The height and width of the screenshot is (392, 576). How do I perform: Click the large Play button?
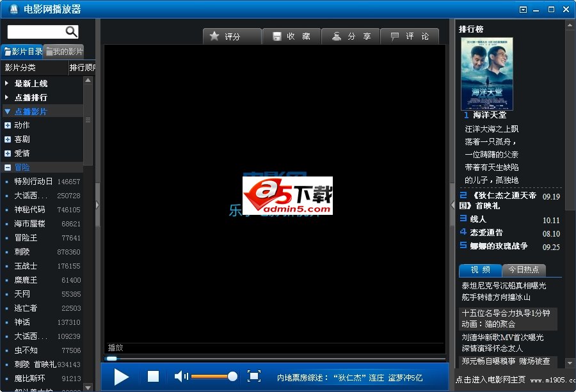(x=122, y=377)
